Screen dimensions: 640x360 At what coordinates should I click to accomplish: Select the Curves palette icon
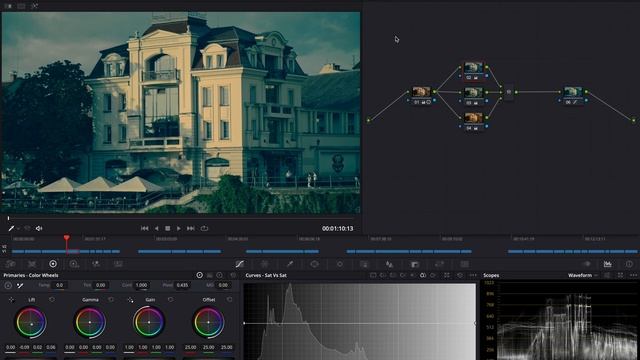click(x=240, y=264)
